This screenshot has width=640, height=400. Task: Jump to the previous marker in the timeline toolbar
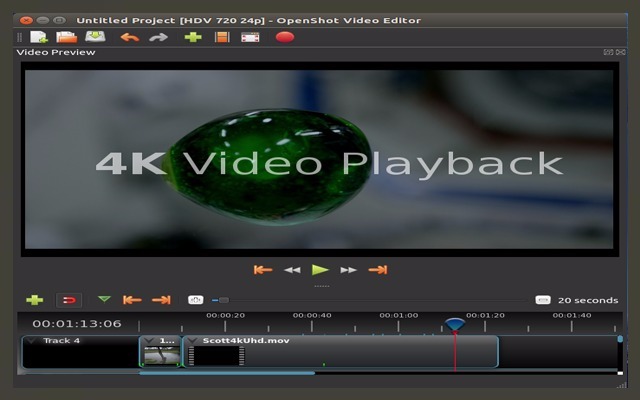point(132,299)
